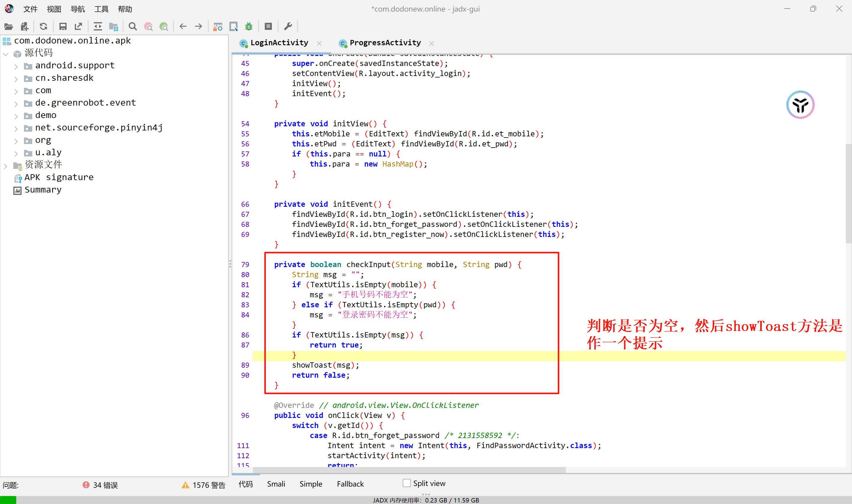Click the deobfuscation lock-gear icon
Screen dimensions: 852x504
tap(218, 27)
